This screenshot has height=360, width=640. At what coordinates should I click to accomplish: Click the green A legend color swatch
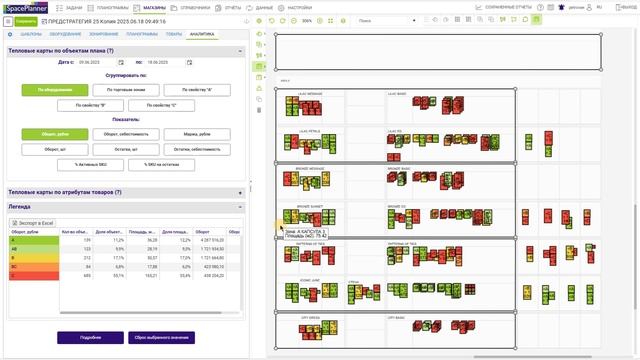[x=34, y=240]
